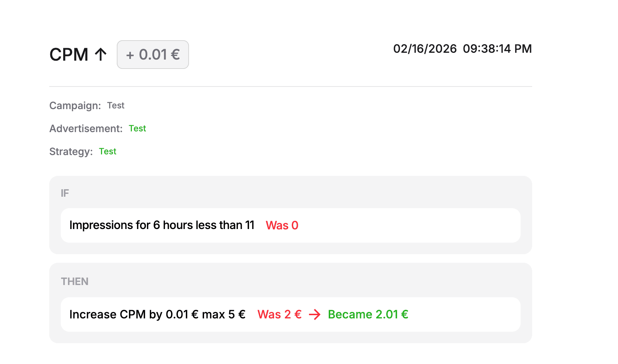Click the Campaign Test name
The image size is (618, 364).
(116, 106)
